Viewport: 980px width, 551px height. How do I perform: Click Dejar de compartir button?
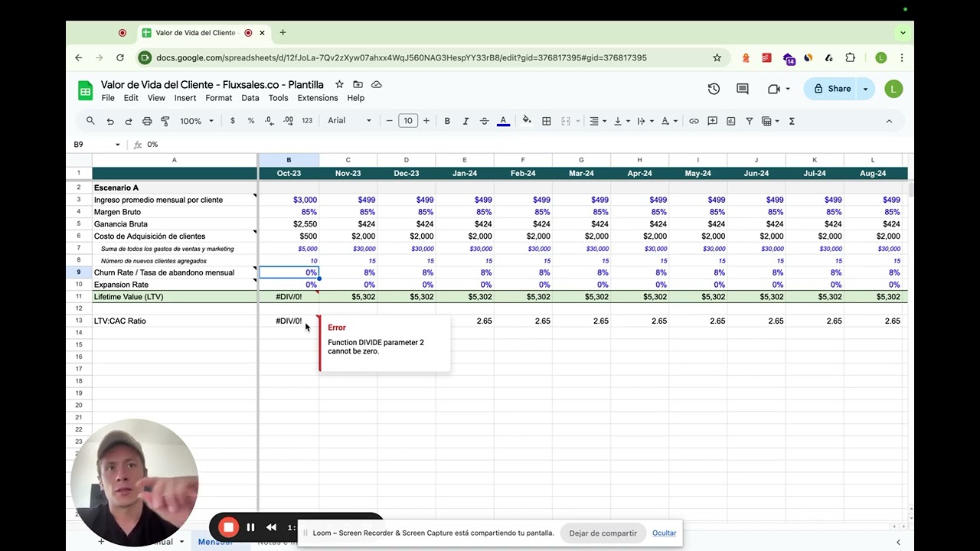click(603, 533)
